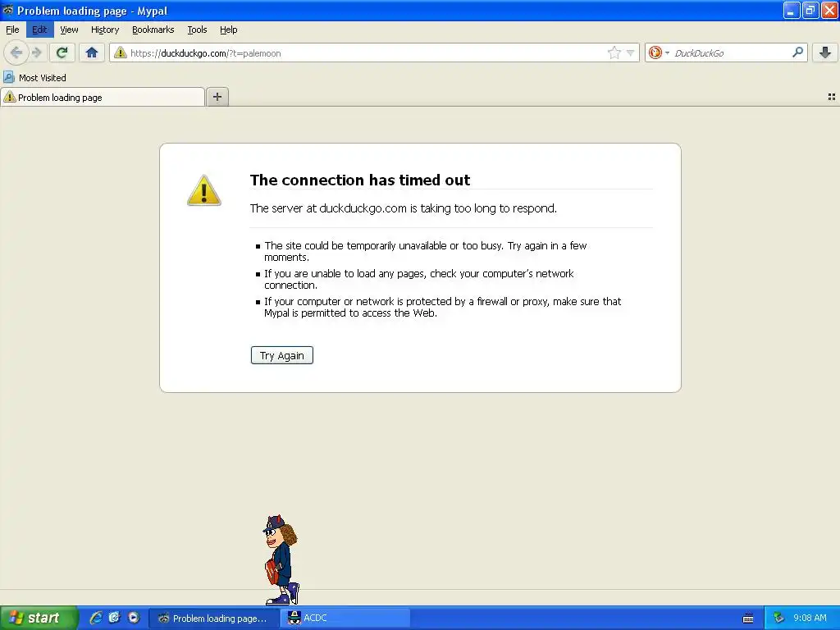Click the network tray icon beside clock
Image resolution: width=840 pixels, height=630 pixels.
point(778,619)
